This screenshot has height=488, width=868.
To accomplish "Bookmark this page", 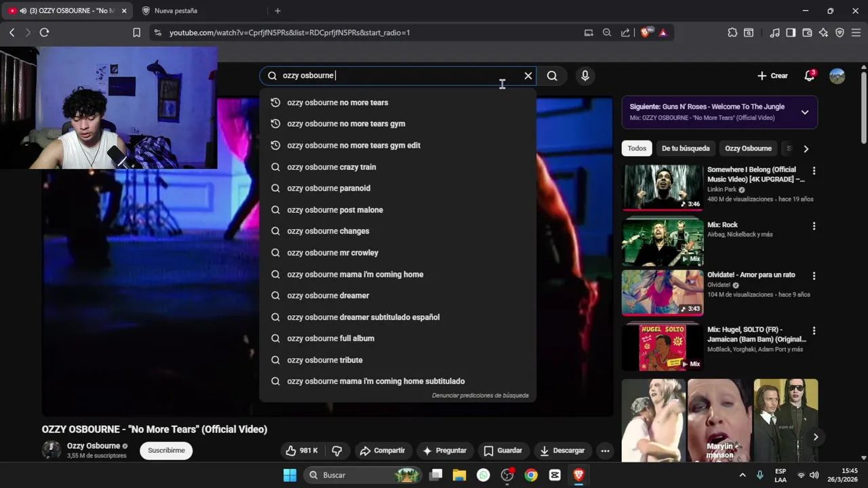I will (136, 33).
